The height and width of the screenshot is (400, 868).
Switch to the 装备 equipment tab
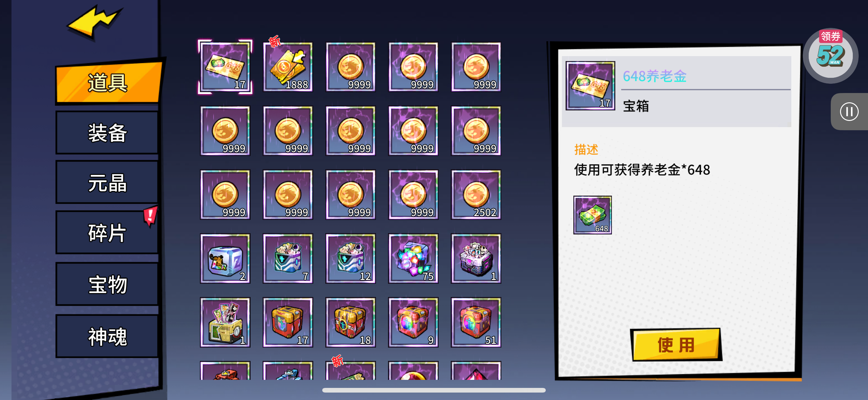[x=107, y=133]
